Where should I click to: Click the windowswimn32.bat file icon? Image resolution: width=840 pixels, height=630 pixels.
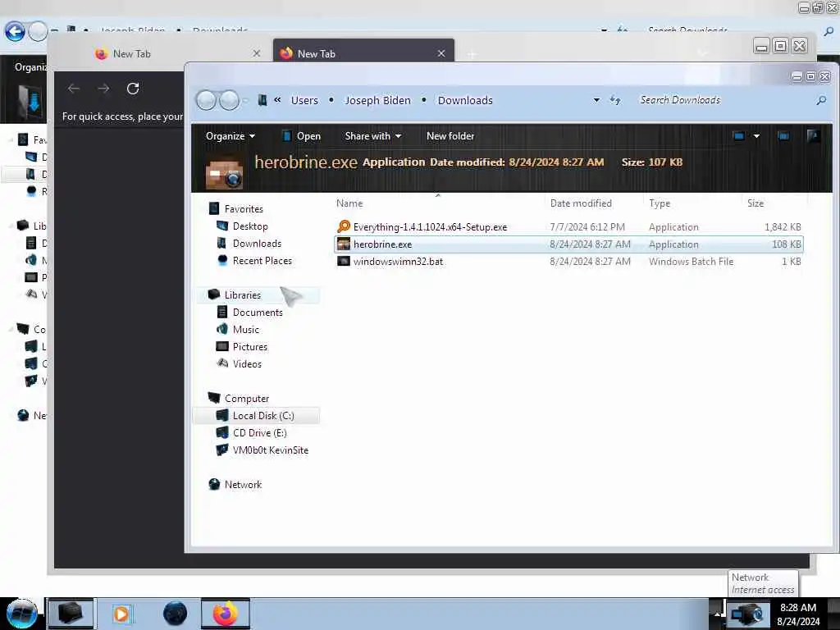[344, 262]
